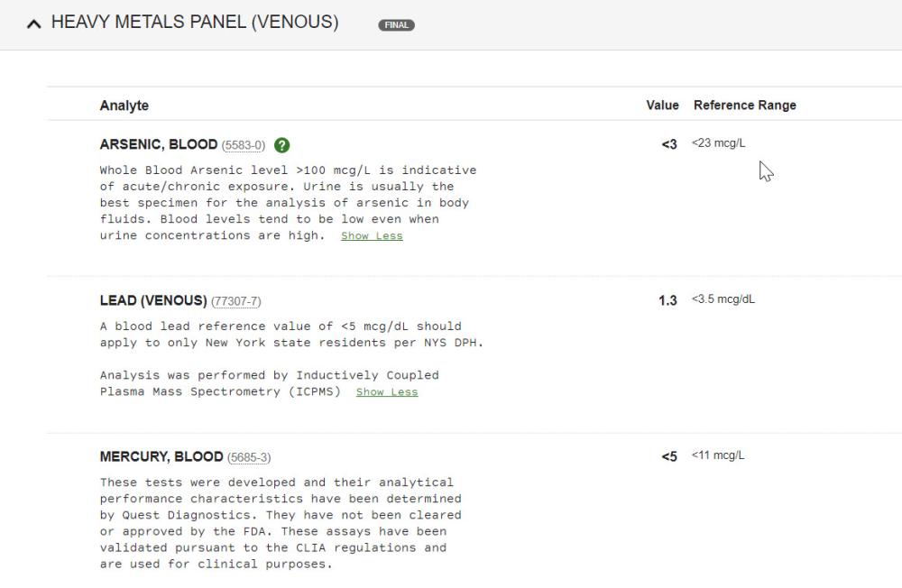Open LOINC code 77307-7 link
The image size is (902, 588).
235,301
